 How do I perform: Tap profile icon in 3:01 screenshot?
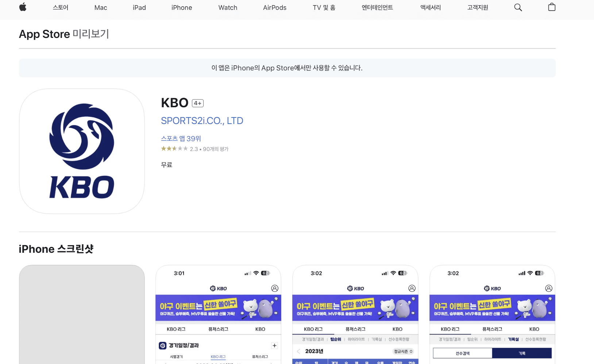coord(275,288)
